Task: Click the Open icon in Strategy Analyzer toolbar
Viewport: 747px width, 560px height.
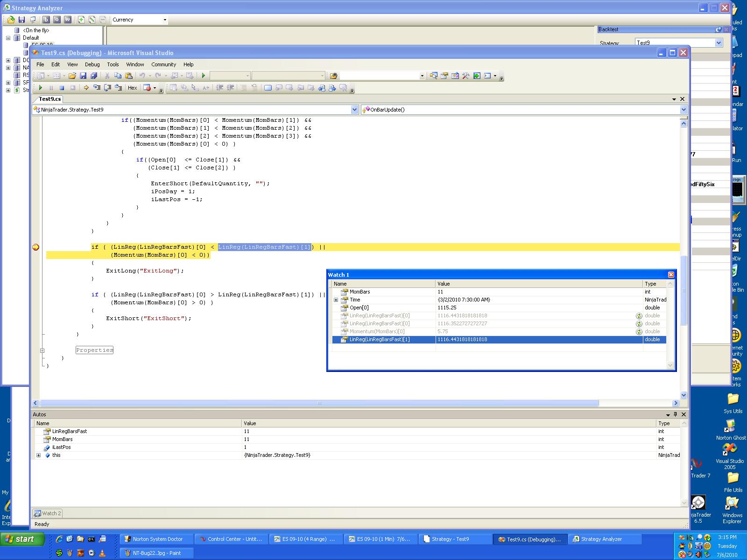Action: pos(11,20)
